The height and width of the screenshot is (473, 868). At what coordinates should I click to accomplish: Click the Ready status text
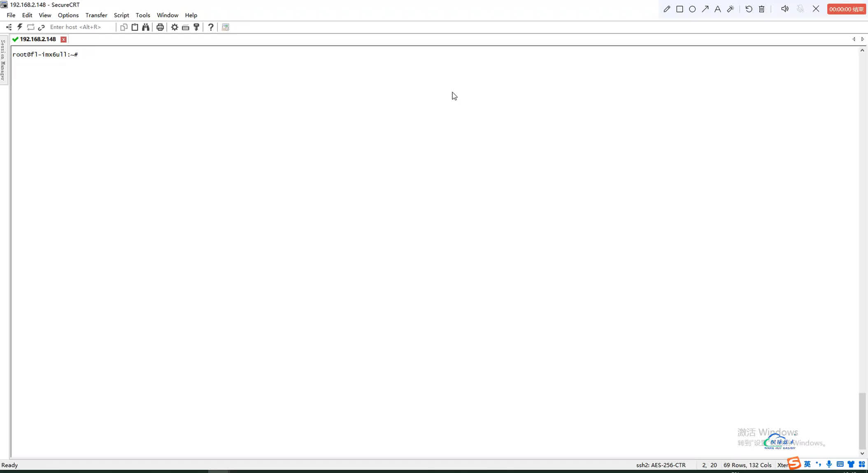(10, 465)
